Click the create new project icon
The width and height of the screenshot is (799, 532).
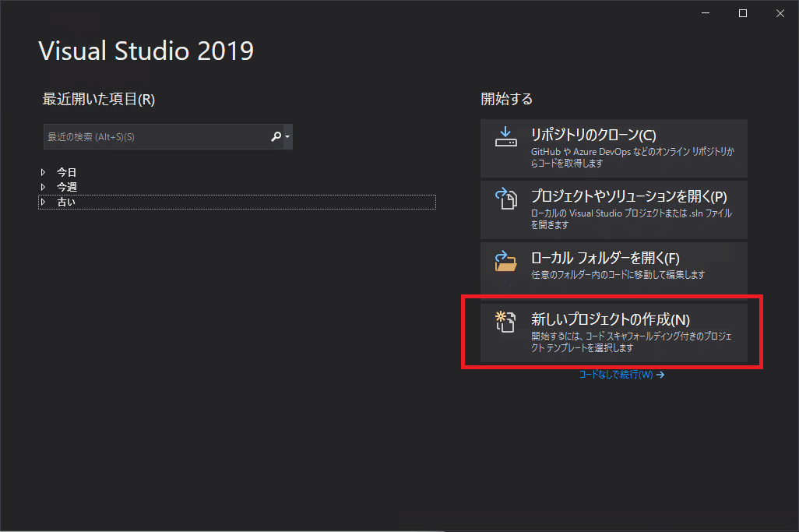coord(505,322)
